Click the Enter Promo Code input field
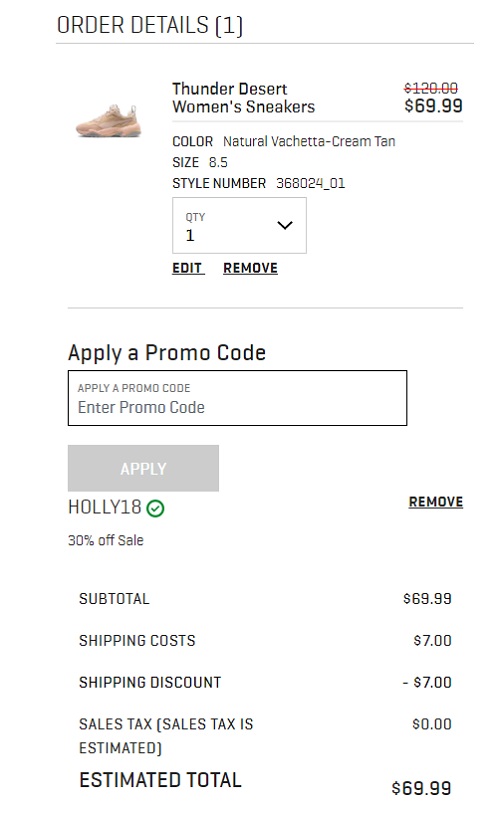 (238, 398)
